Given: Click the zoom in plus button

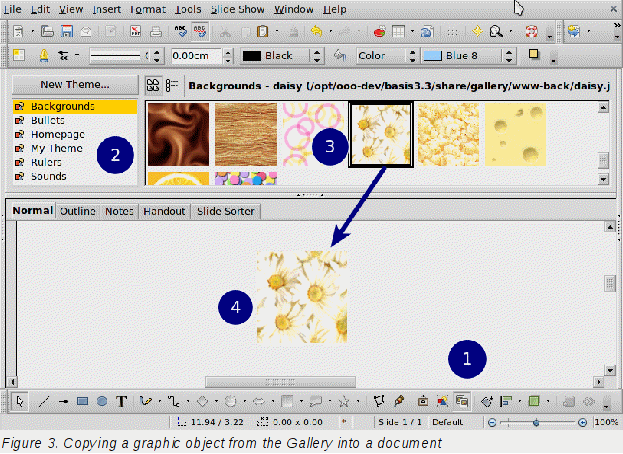Looking at the screenshot, I should (x=582, y=422).
